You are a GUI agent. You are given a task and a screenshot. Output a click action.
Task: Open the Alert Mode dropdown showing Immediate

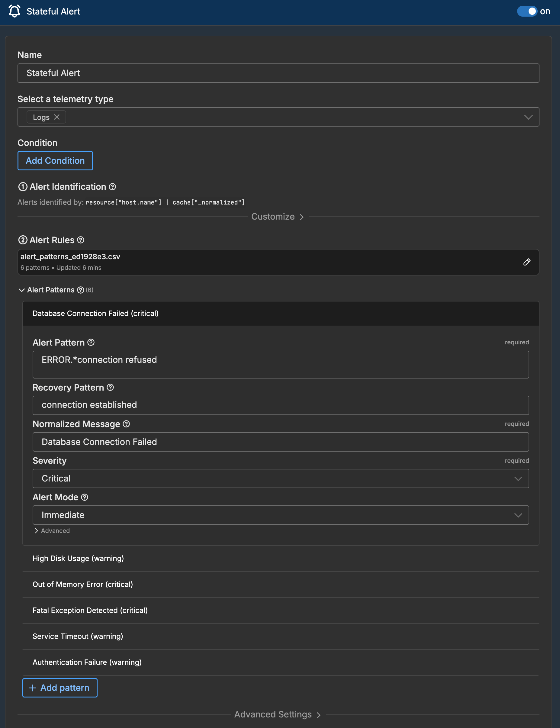click(x=518, y=515)
